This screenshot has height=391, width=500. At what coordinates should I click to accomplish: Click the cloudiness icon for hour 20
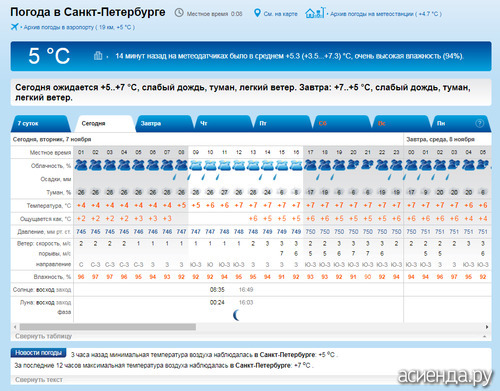coord(353,165)
